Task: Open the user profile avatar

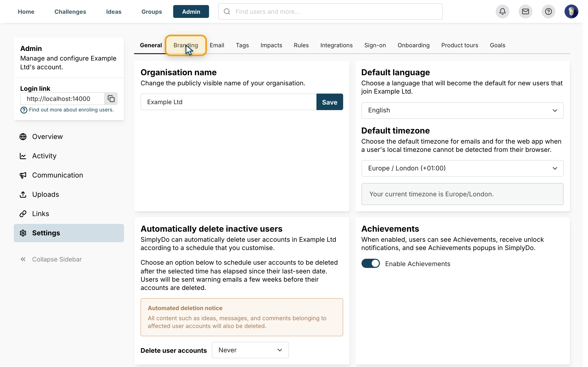Action: pyautogui.click(x=571, y=11)
